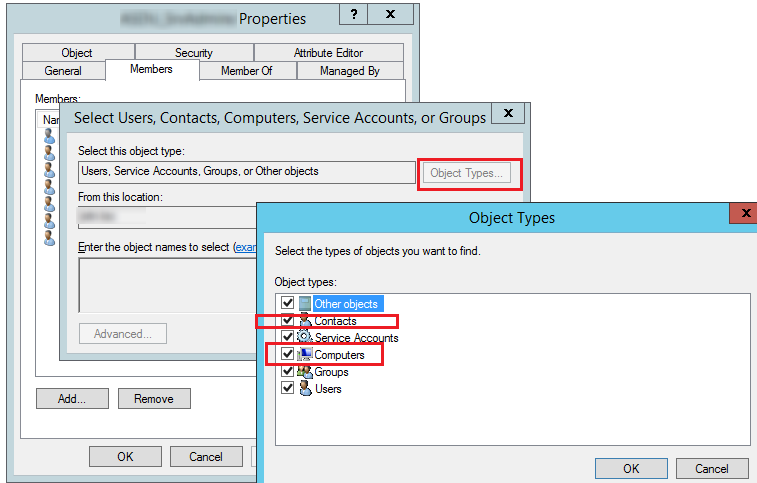Click the object names text box
Viewport: 757px width, 483px height.
[165, 285]
